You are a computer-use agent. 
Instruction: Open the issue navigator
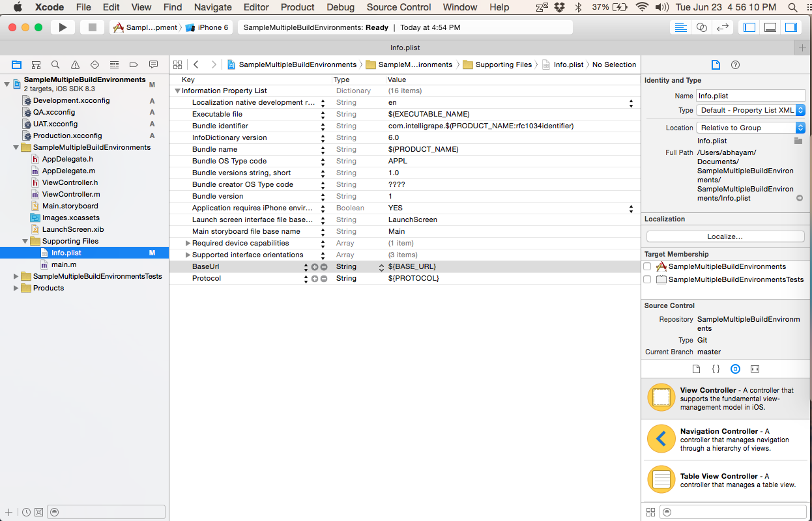[x=76, y=64]
